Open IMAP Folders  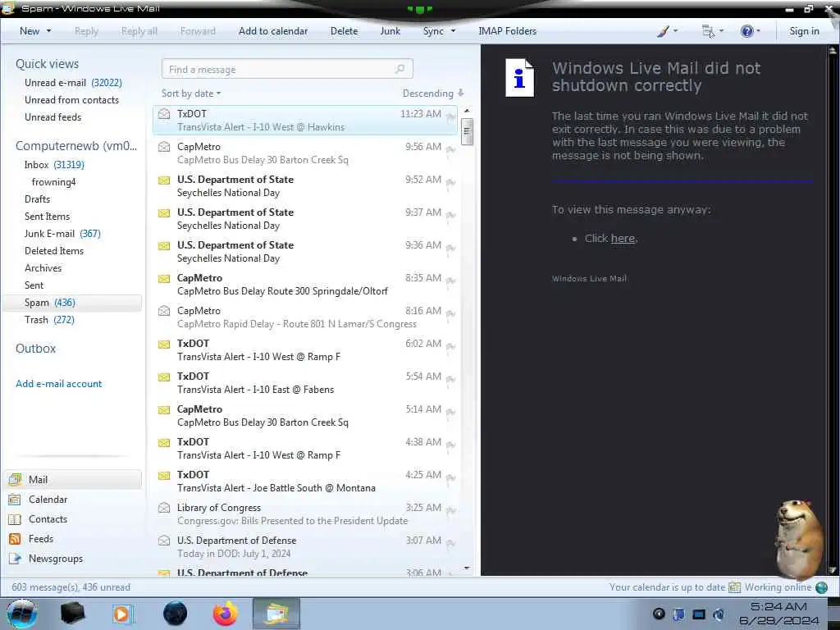click(507, 31)
